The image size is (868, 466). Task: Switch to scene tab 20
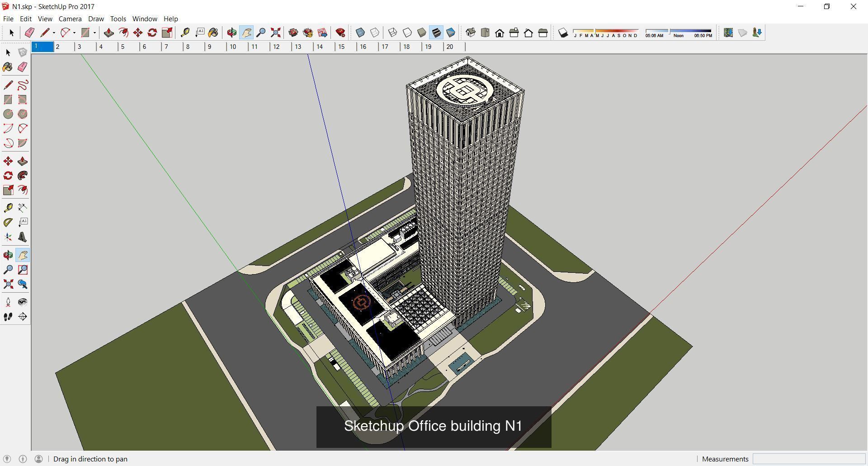tap(455, 47)
